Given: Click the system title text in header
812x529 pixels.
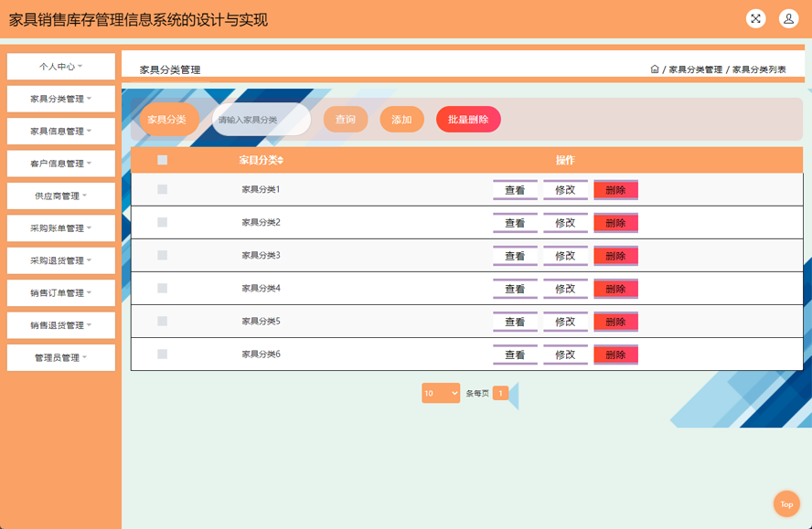Looking at the screenshot, I should pyautogui.click(x=138, y=20).
